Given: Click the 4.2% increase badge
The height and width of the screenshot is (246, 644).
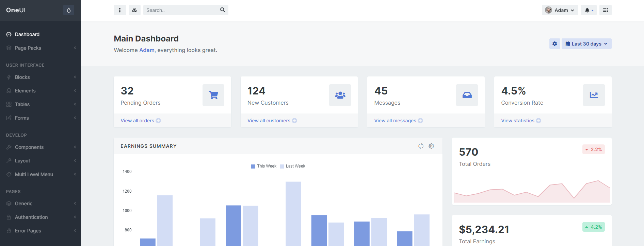Looking at the screenshot, I should [594, 227].
